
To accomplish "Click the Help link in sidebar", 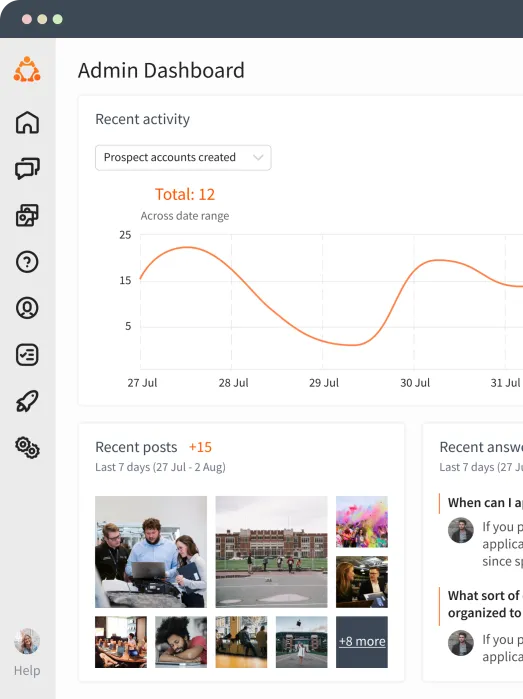I will coord(27,670).
